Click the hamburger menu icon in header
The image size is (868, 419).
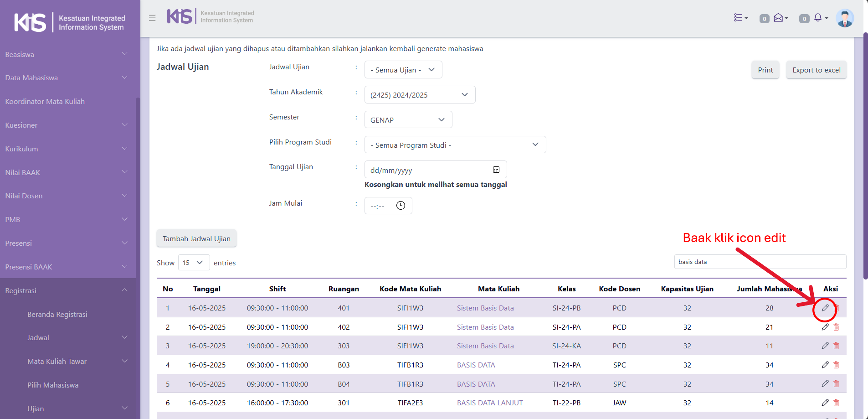tap(152, 18)
